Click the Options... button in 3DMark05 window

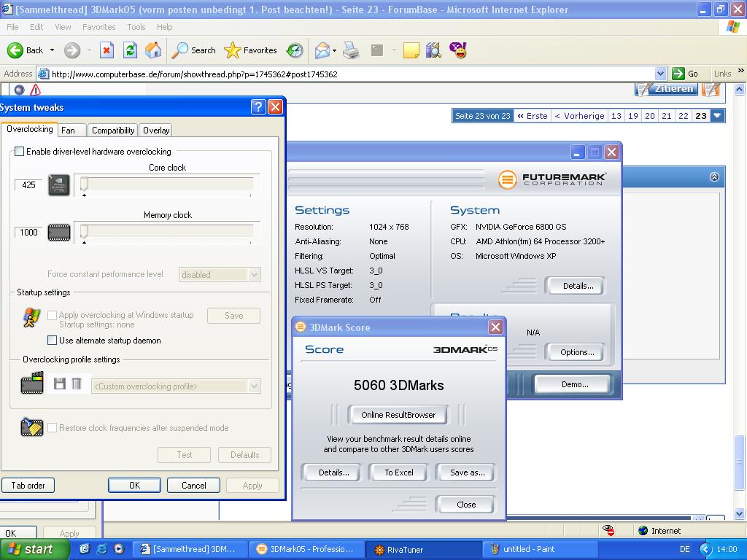point(576,352)
